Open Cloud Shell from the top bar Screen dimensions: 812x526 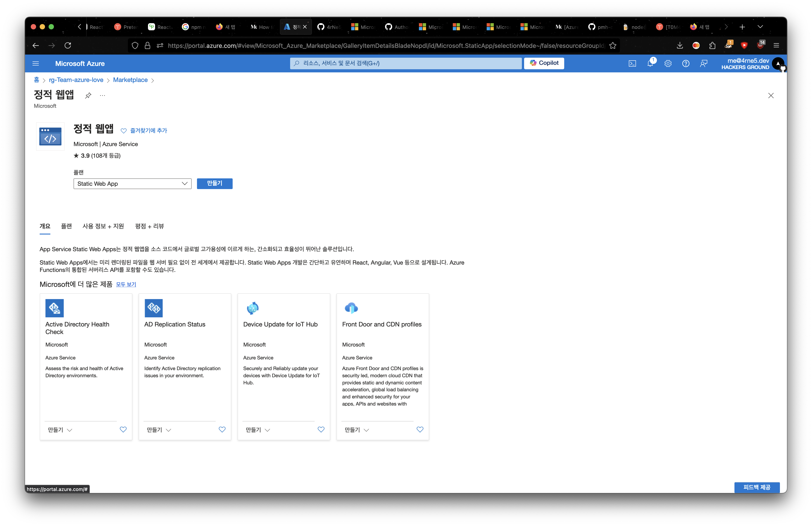(632, 63)
